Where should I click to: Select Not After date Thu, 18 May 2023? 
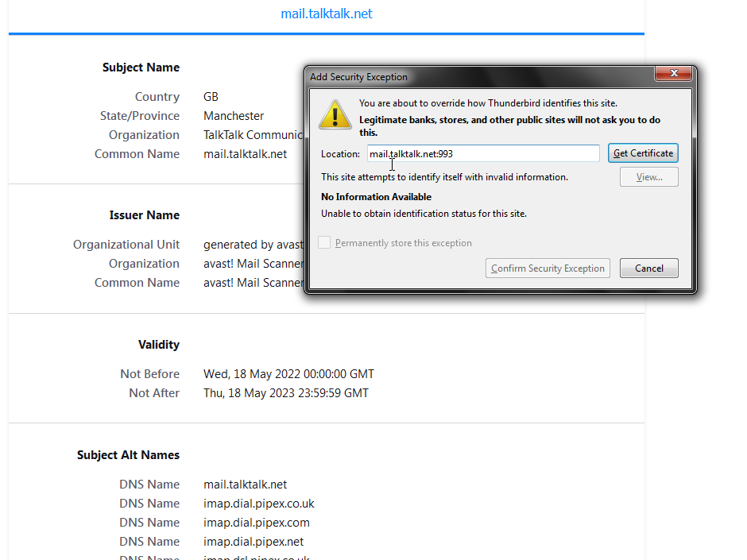tap(286, 393)
